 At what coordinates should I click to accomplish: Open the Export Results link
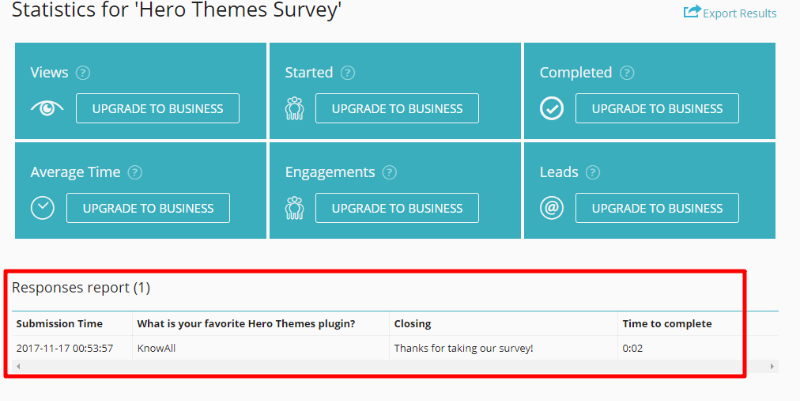(739, 13)
